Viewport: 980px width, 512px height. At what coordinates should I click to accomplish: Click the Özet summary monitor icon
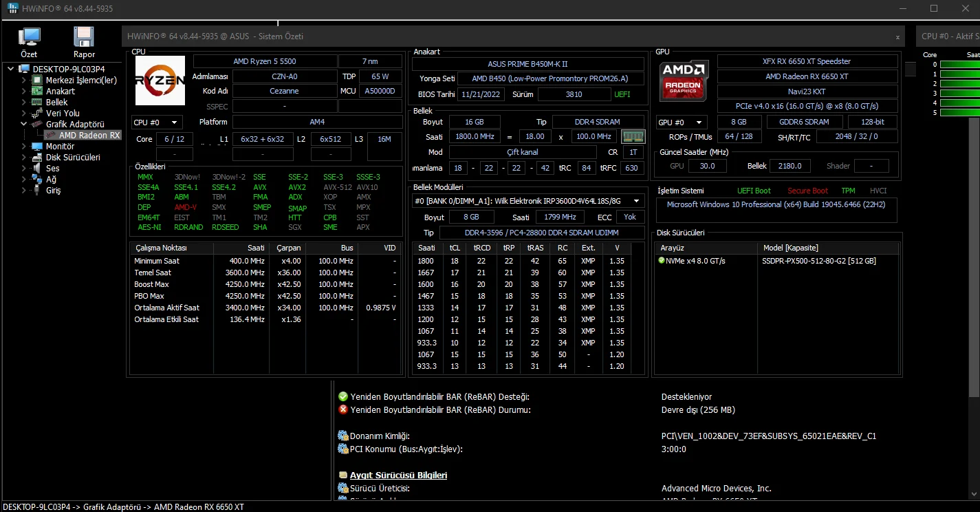[29, 37]
